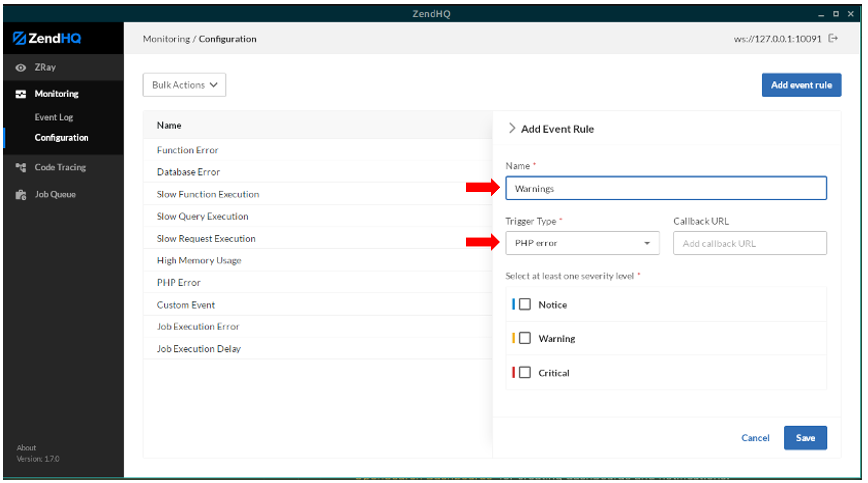This screenshot has height=483, width=868.
Task: Click Cancel in the rule panel
Action: point(755,438)
